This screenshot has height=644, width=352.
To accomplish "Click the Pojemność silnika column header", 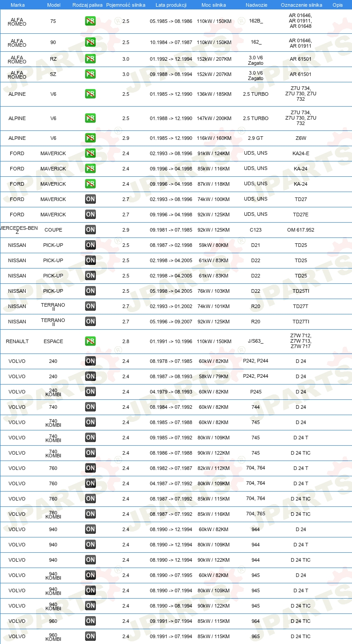I will (x=126, y=4).
